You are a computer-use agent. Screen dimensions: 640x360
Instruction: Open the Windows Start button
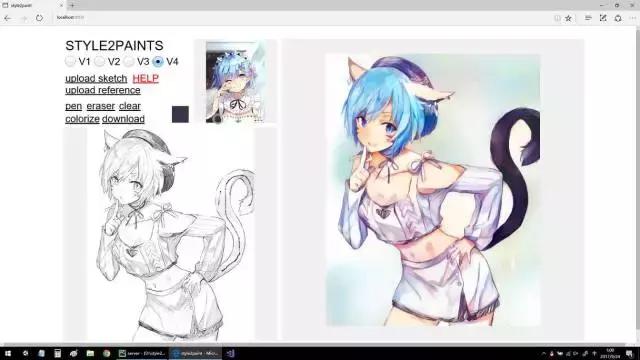[7, 353]
